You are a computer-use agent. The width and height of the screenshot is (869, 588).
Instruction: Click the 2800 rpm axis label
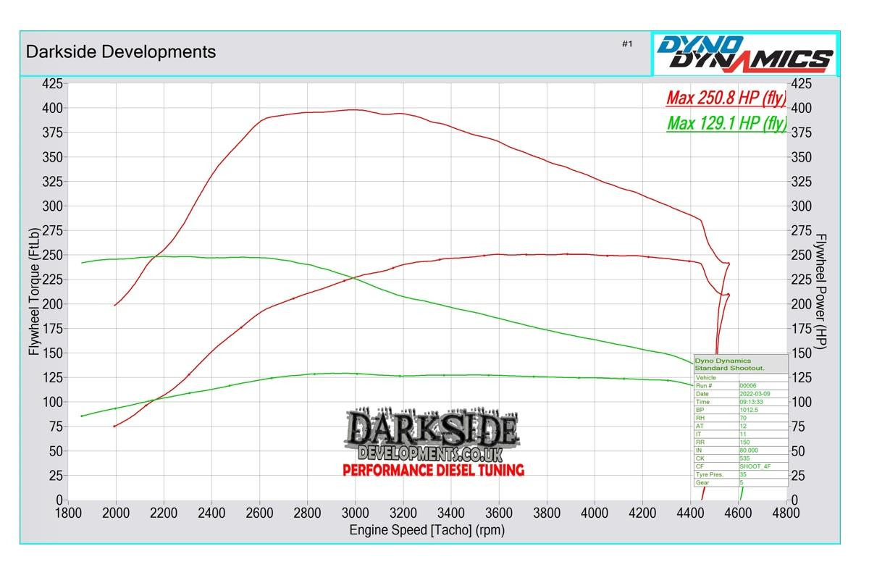coord(307,513)
